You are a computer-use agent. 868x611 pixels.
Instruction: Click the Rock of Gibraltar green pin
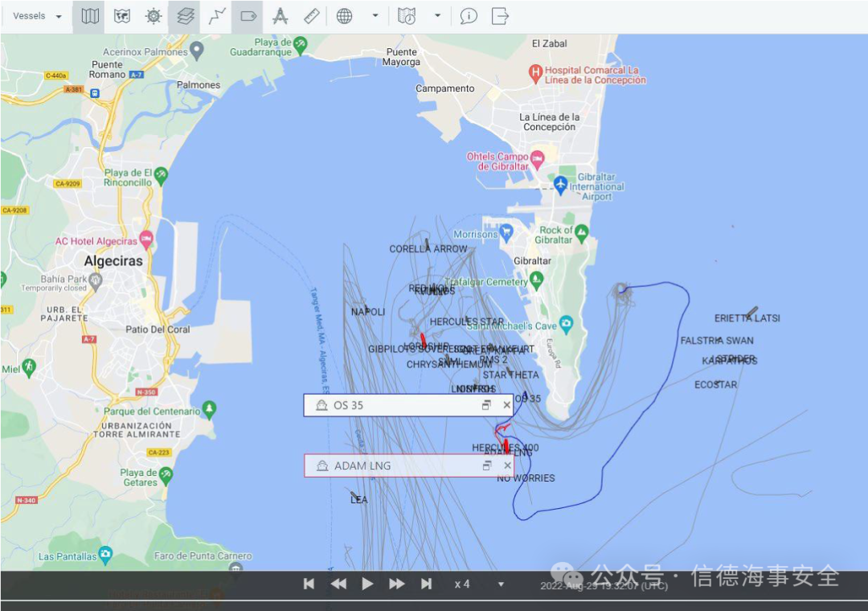pyautogui.click(x=581, y=233)
